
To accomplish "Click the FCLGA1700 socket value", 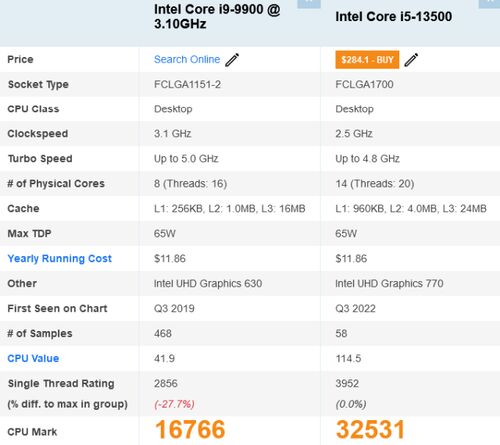I will pos(364,84).
